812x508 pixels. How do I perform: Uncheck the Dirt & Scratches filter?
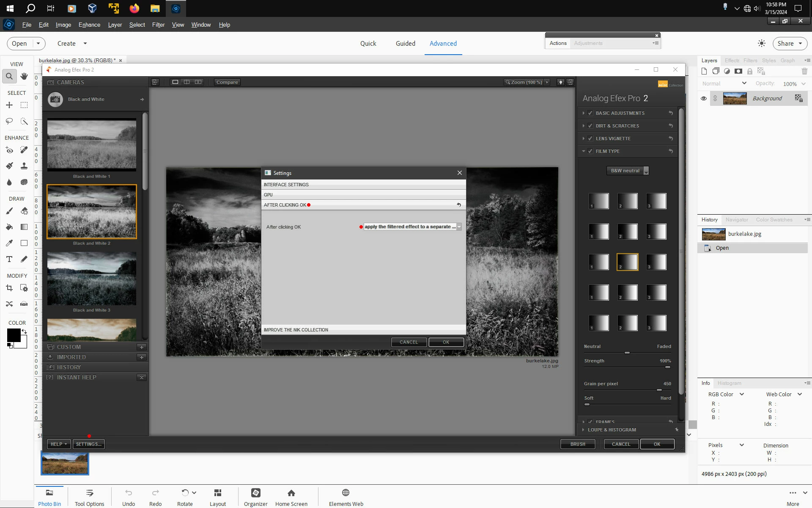(x=590, y=126)
